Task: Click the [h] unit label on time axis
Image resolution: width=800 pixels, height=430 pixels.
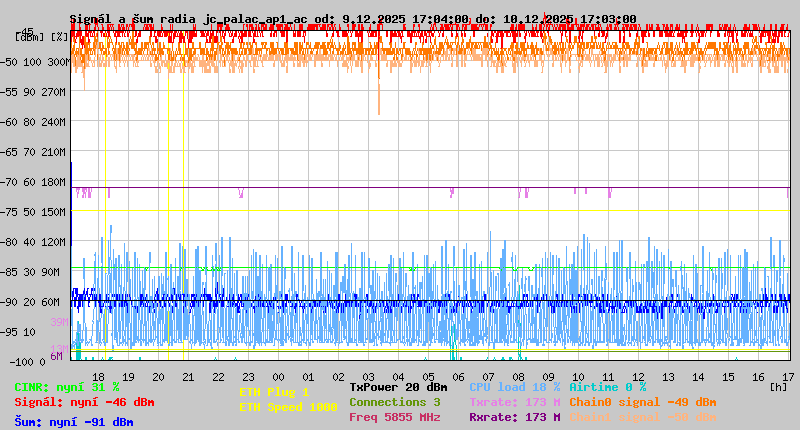Action: pyautogui.click(x=778, y=387)
